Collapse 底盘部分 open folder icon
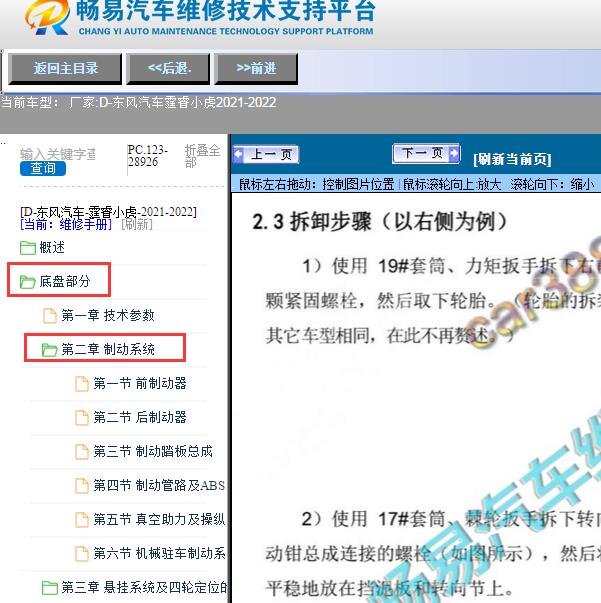 (28, 282)
